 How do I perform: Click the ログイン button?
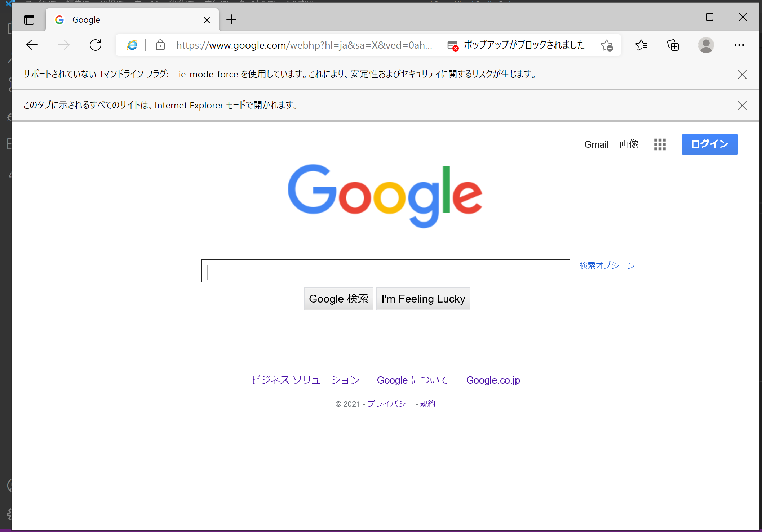709,144
